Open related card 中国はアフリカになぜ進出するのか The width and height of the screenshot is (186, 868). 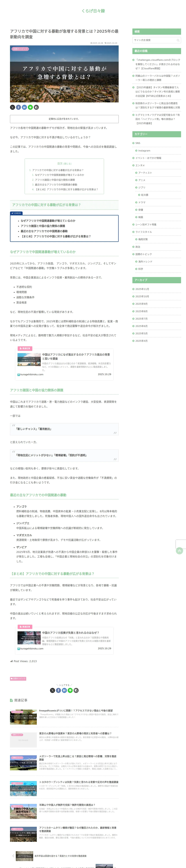click(x=64, y=365)
